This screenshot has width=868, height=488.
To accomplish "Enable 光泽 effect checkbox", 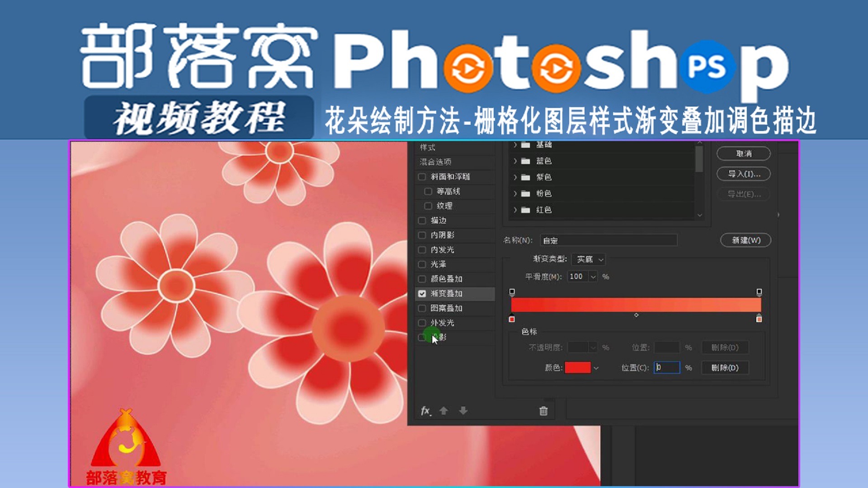I will pyautogui.click(x=422, y=264).
